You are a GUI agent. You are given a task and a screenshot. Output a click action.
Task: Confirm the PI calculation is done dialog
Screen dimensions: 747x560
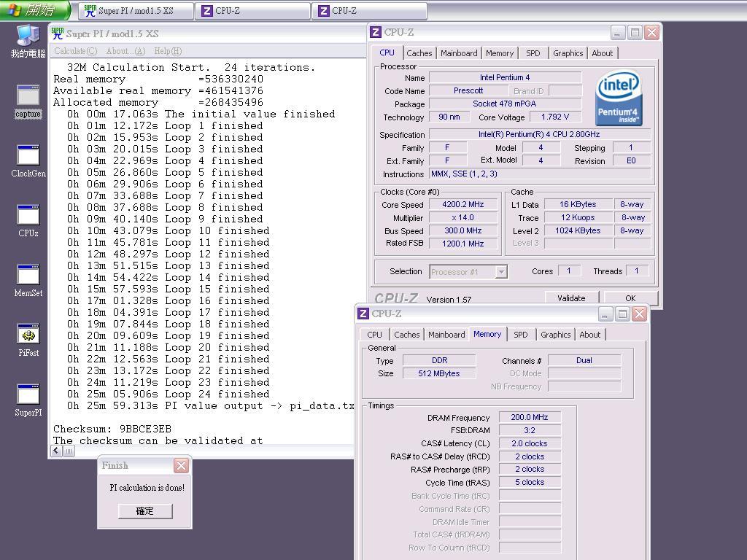click(145, 511)
